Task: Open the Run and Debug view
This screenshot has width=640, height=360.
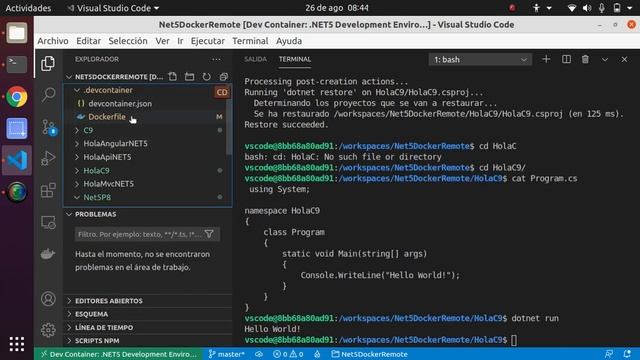Action: pos(48,158)
